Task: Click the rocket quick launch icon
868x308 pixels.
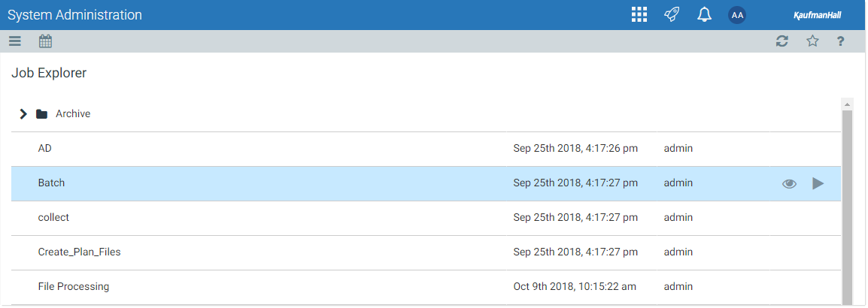Action: point(672,15)
